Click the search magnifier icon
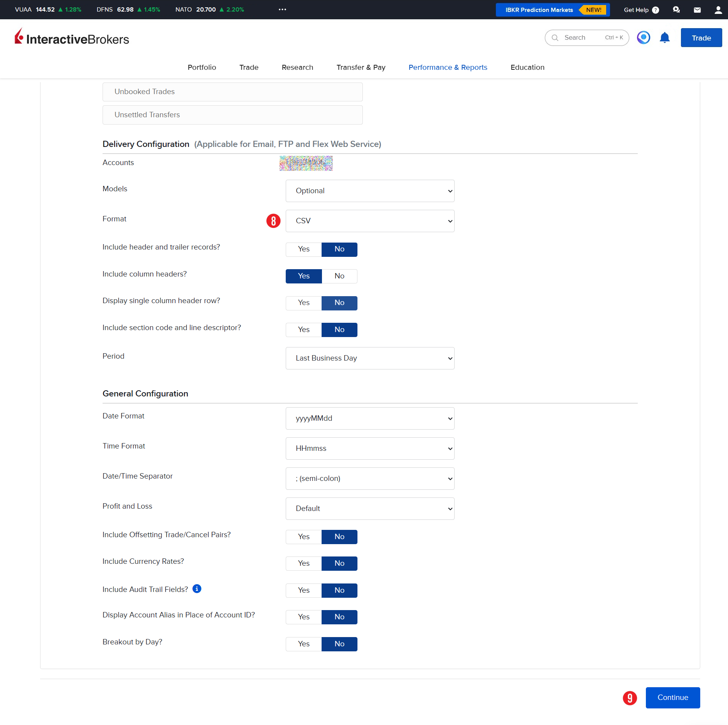 (555, 38)
